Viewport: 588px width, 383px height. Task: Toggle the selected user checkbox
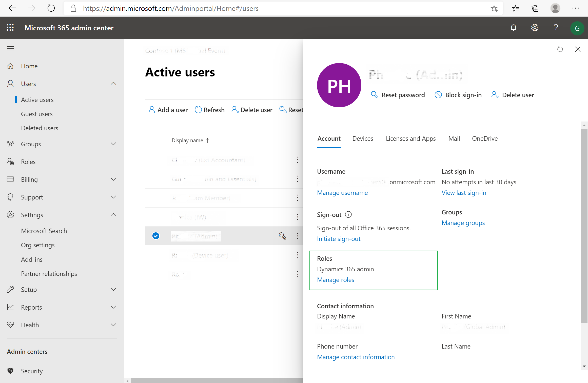click(155, 236)
